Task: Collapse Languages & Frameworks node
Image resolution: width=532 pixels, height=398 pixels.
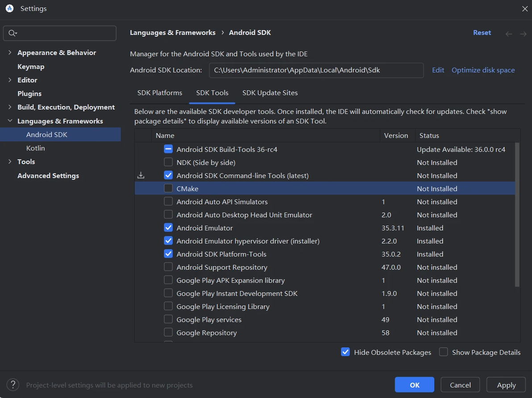Action: tap(10, 121)
